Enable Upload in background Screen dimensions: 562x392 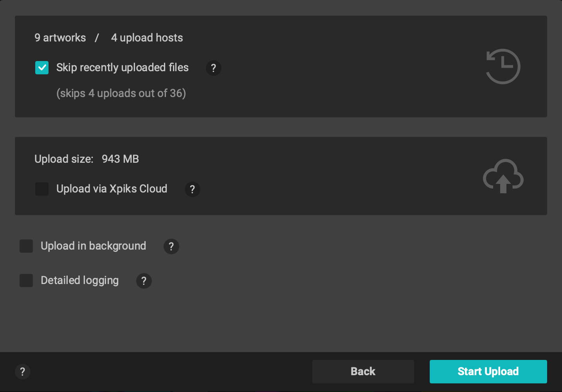(x=26, y=246)
